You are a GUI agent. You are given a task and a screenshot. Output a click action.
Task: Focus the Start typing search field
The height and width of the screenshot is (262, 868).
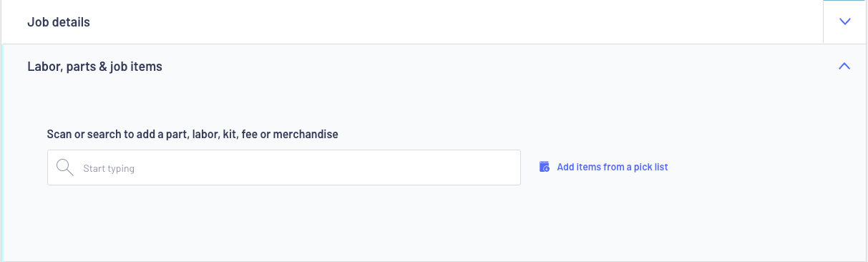pos(284,168)
